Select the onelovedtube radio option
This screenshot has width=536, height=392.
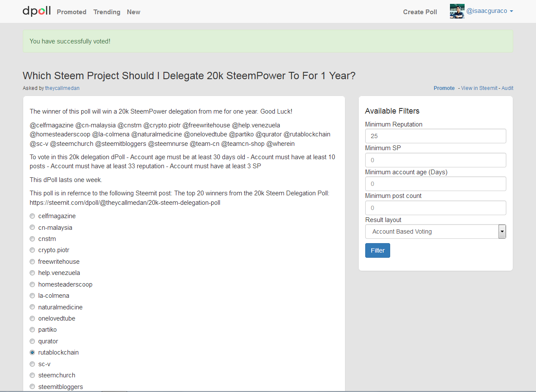click(32, 318)
